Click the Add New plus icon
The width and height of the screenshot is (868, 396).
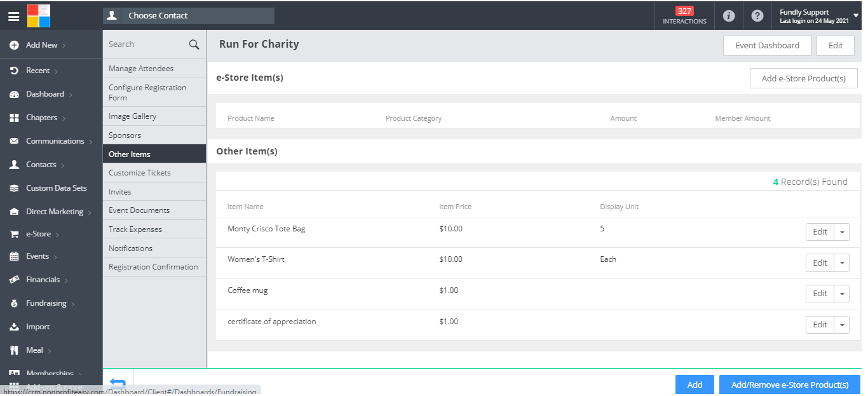14,45
